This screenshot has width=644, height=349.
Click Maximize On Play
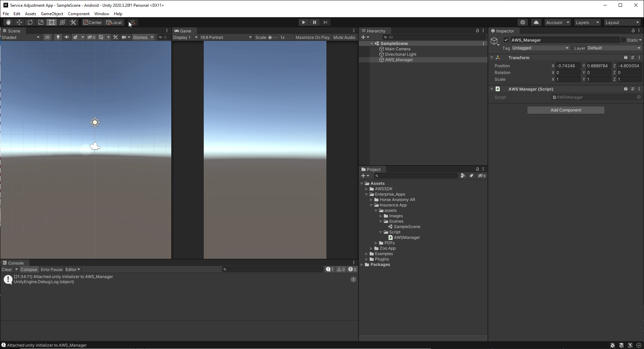pos(313,37)
